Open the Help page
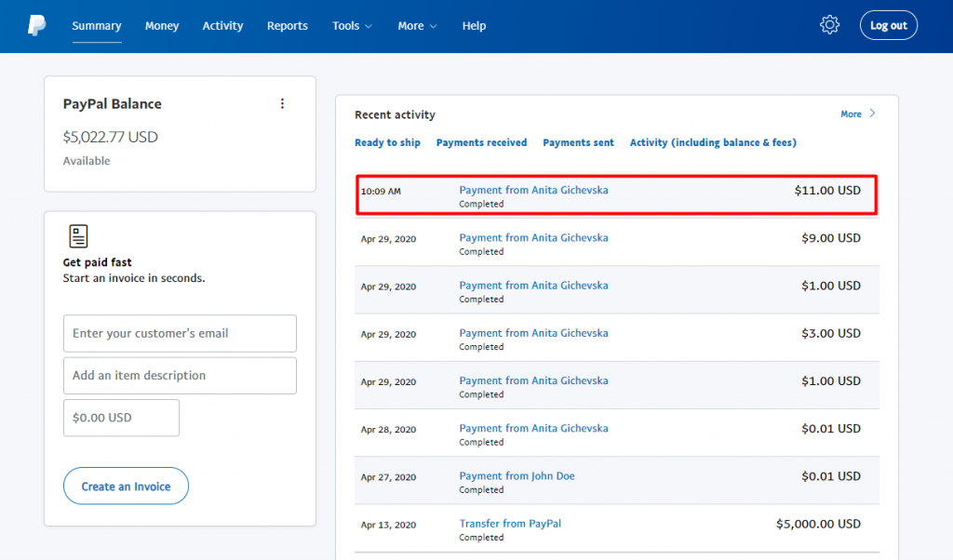The image size is (953, 560). (474, 26)
